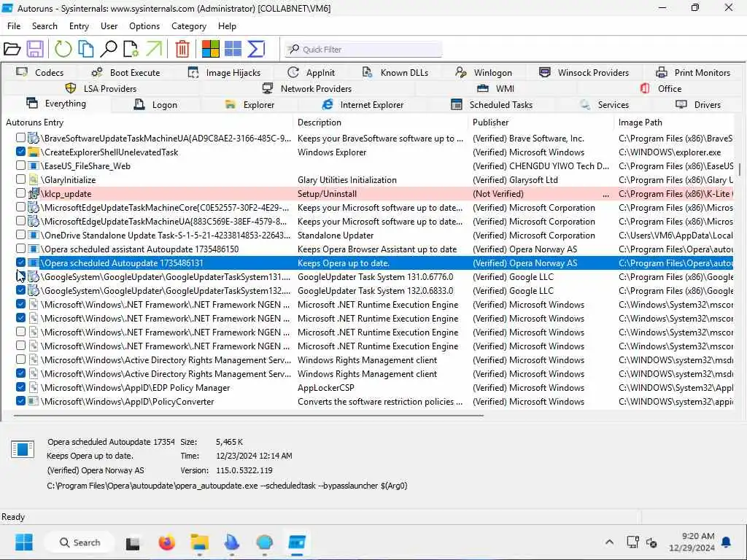This screenshot has height=560, width=747.
Task: Select the Explorer tab
Action: pos(249,105)
